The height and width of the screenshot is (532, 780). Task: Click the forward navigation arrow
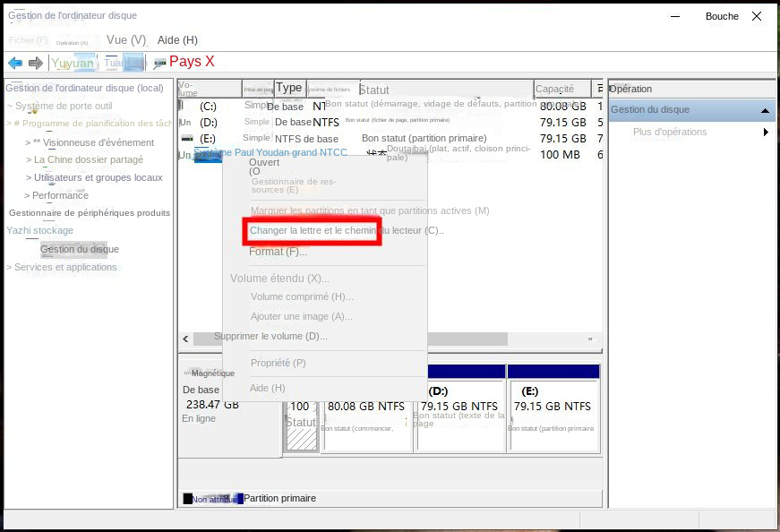(35, 63)
